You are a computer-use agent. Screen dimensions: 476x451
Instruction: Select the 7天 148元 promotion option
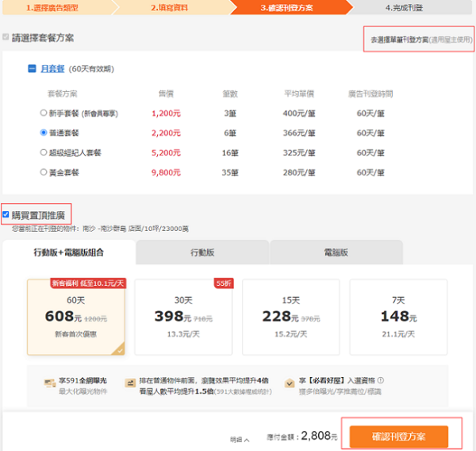tap(397, 316)
